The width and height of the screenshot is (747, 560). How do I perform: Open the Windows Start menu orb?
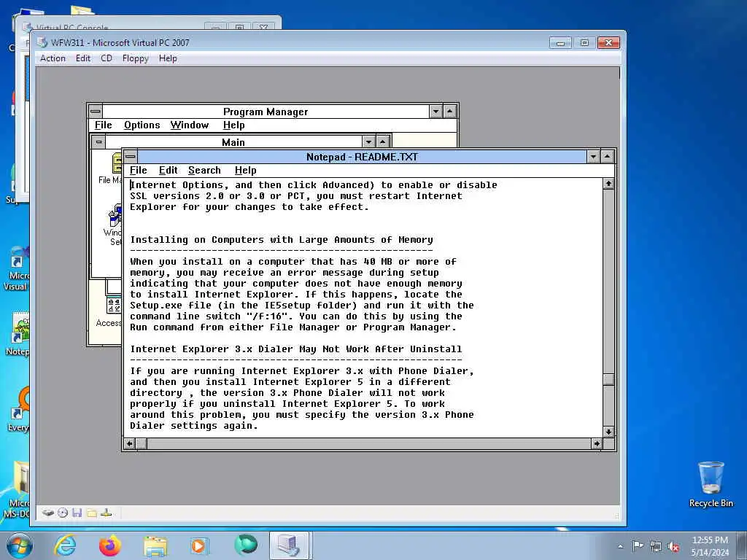[x=20, y=545]
